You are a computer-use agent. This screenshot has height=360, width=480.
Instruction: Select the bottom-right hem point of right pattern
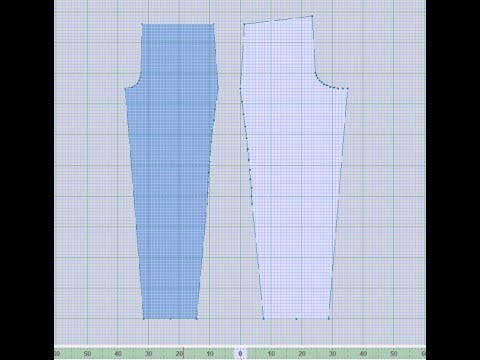329,319
